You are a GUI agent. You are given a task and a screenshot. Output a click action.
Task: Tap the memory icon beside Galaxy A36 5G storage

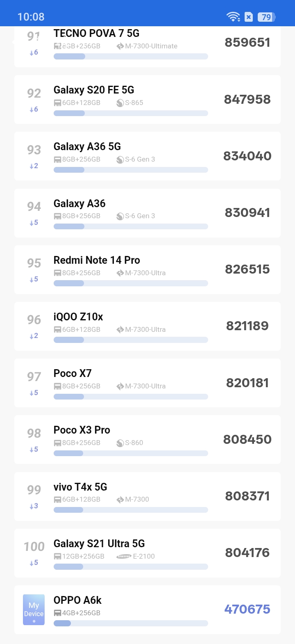coord(58,160)
